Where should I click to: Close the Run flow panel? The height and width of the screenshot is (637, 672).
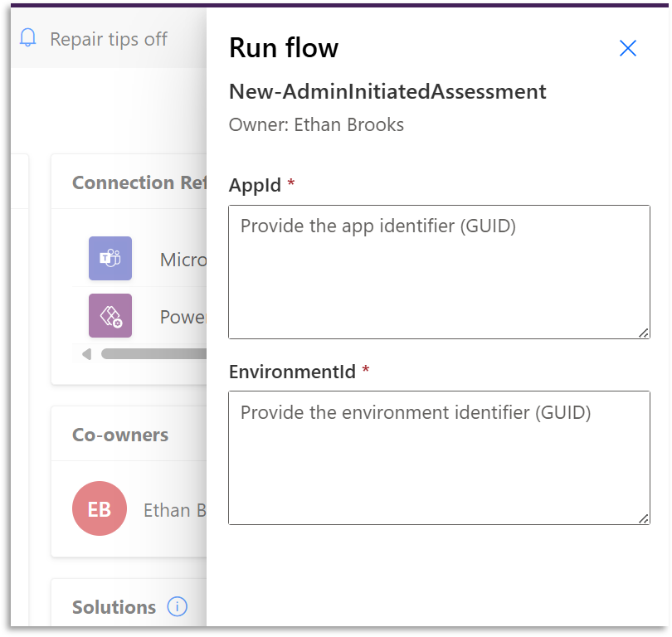point(627,48)
